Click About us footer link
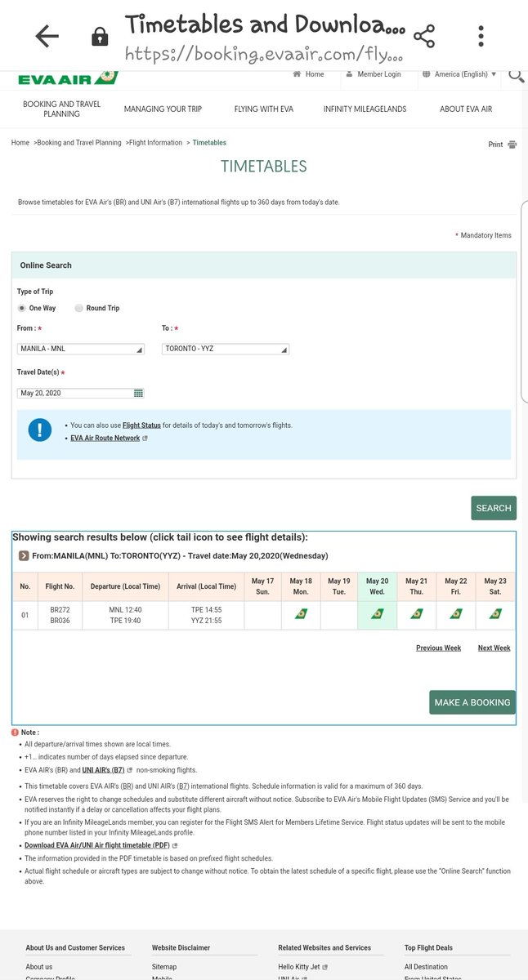 [39, 967]
